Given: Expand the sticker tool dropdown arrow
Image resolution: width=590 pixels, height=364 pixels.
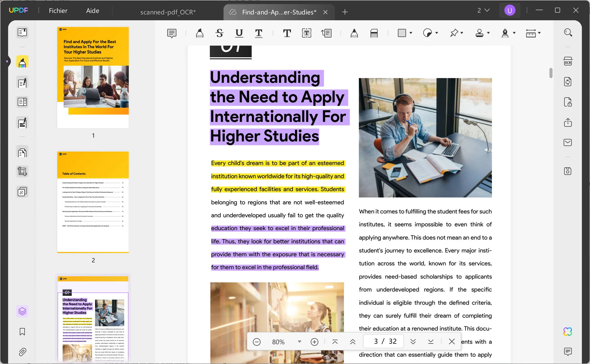Looking at the screenshot, I should point(437,33).
